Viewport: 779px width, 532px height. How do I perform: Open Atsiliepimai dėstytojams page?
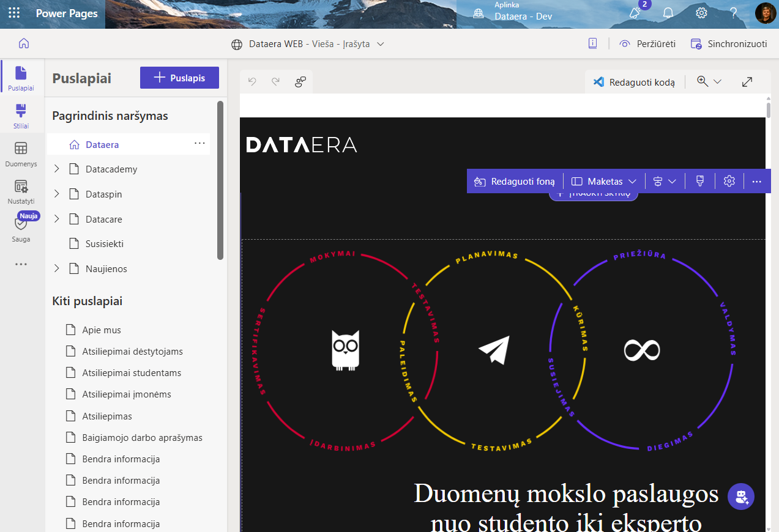pos(133,352)
